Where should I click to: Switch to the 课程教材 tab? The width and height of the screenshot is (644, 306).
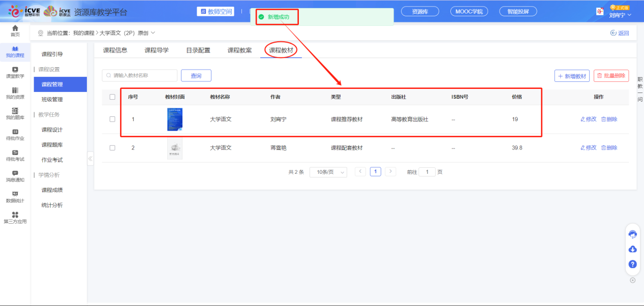[x=281, y=50]
